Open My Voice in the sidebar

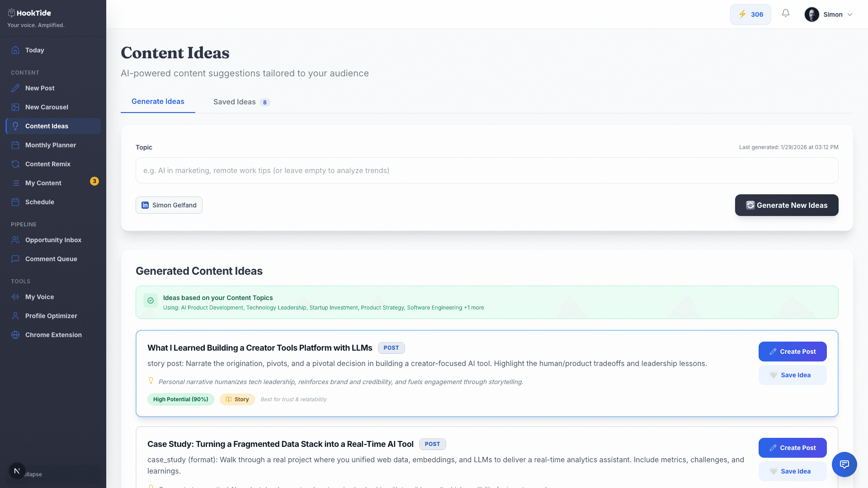tap(53, 297)
